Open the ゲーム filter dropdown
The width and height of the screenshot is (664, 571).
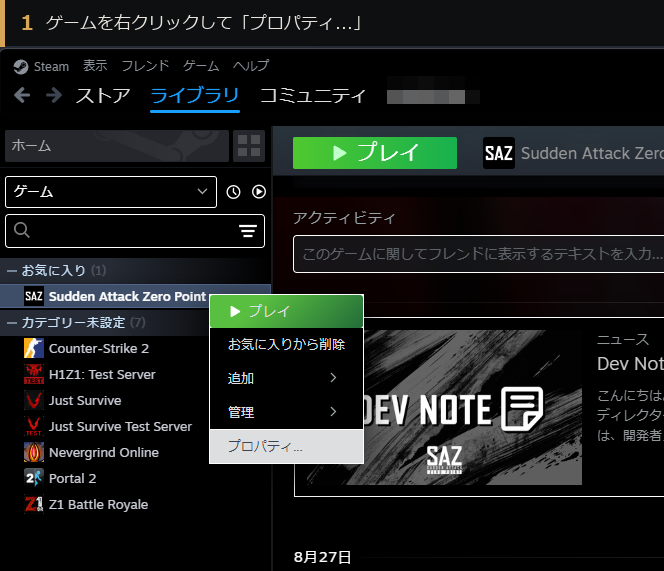tap(111, 192)
